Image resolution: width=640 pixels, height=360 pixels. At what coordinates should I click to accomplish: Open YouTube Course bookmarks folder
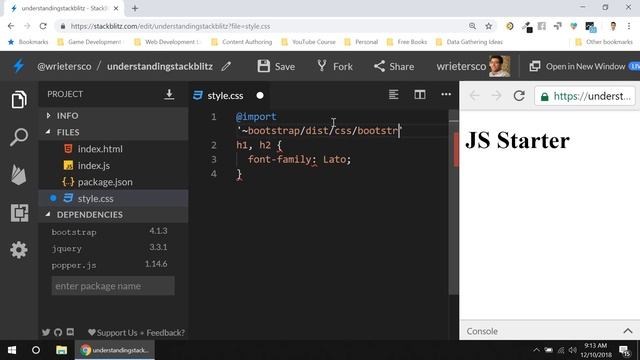(x=309, y=42)
